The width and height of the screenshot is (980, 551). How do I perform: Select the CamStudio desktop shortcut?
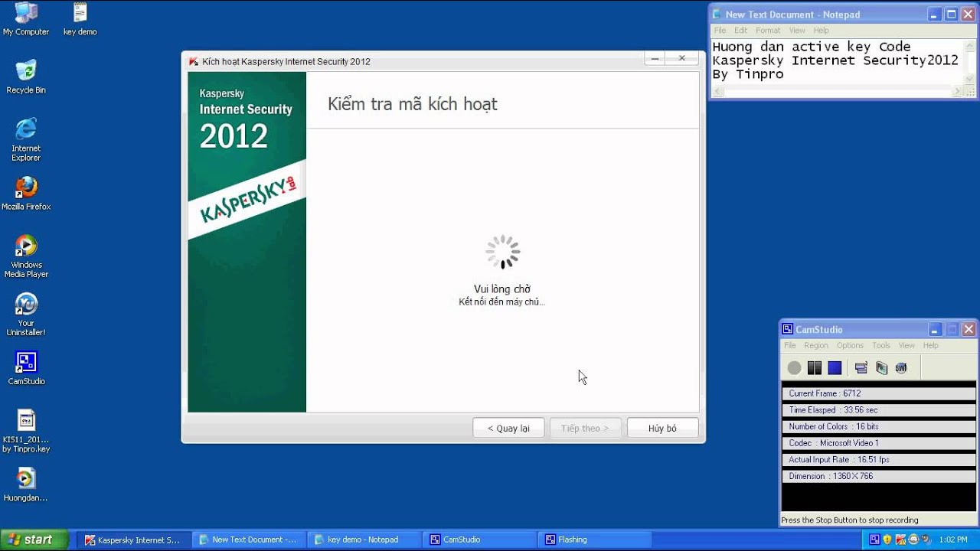26,368
